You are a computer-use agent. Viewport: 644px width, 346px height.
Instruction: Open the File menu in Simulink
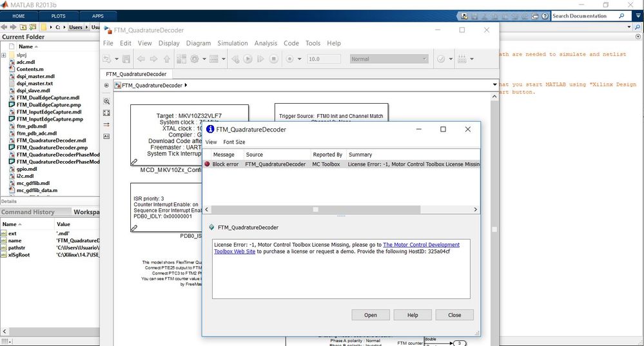(108, 43)
